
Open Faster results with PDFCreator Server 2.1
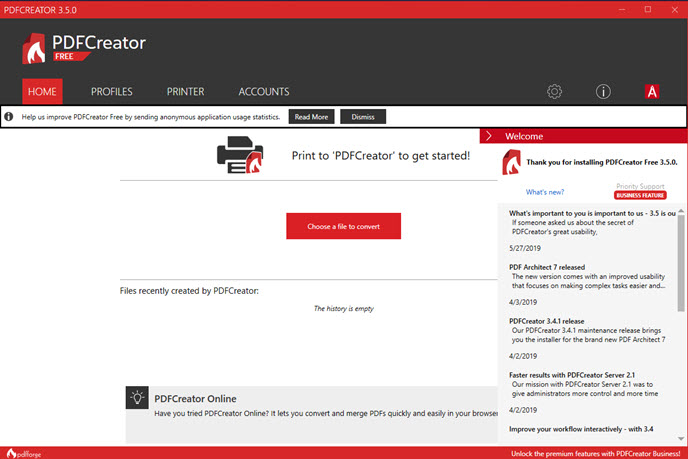(572, 375)
